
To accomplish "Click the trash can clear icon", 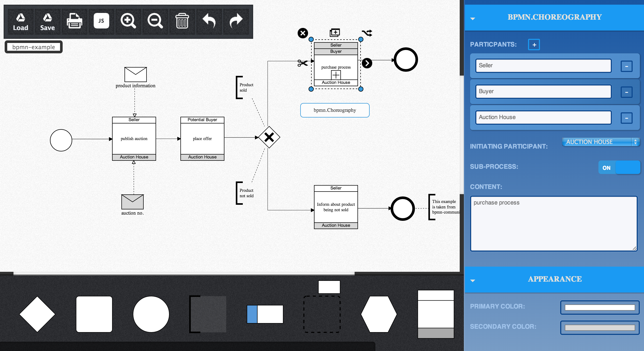I will tap(182, 21).
